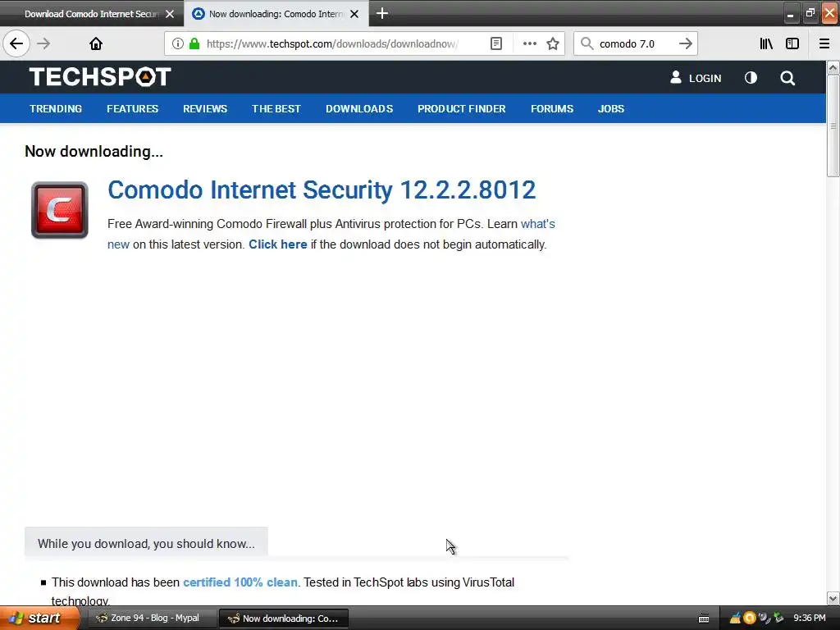840x630 pixels.
Task: Switch to Download Comodo Internet Security tab
Action: (91, 14)
